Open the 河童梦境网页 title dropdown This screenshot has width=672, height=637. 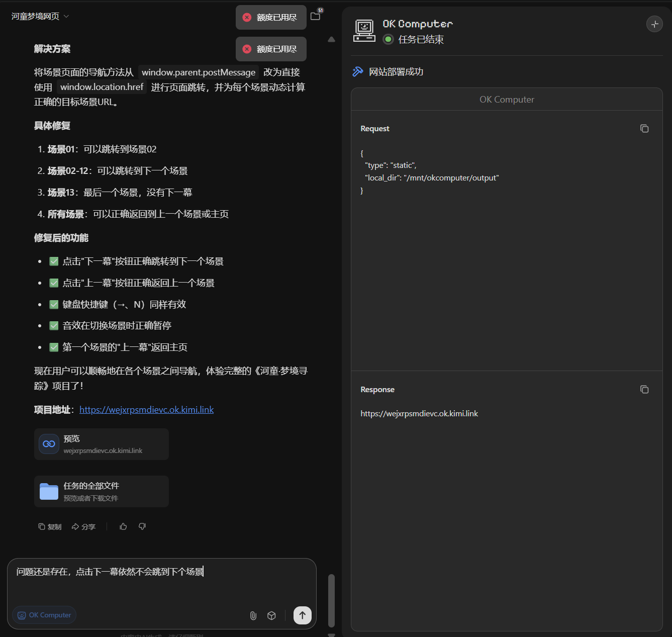tap(40, 17)
